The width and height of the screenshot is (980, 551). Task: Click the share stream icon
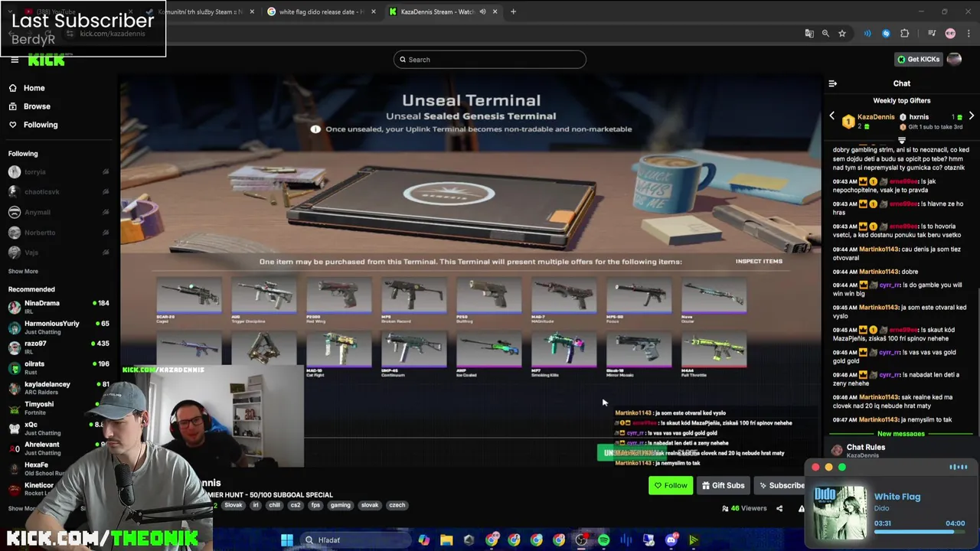coord(779,508)
